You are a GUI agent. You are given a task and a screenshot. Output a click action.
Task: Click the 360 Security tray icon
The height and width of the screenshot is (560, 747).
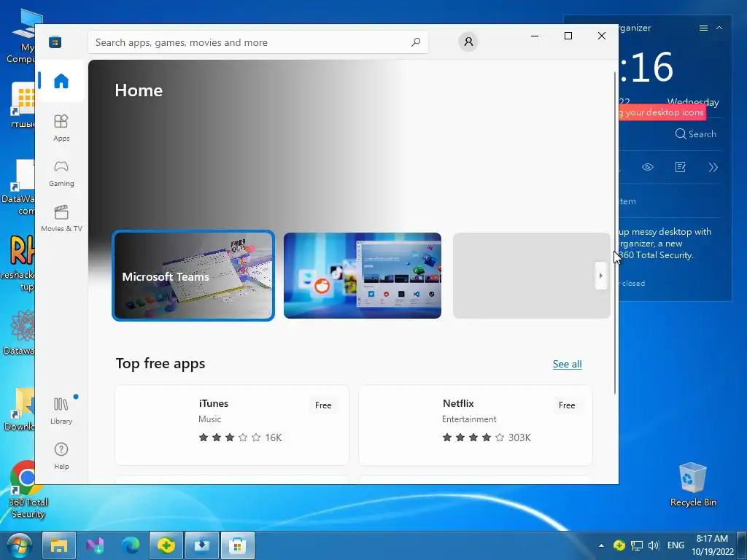(x=619, y=545)
